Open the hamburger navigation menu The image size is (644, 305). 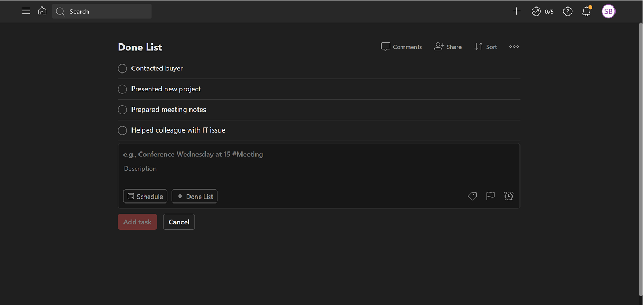26,11
